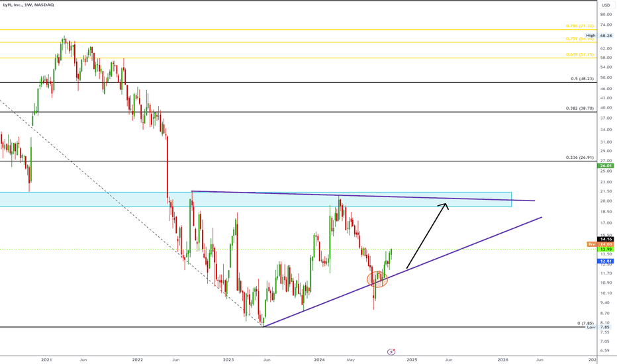Select the 0.236 (26.91) Fibonacci label
Image resolution: width=617 pixels, height=364 pixels.
tap(580, 158)
